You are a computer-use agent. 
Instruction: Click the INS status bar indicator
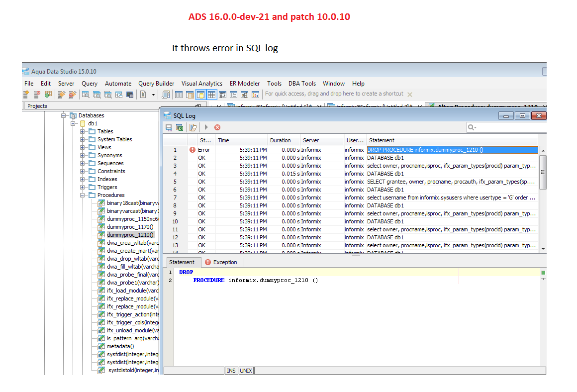pos(231,371)
